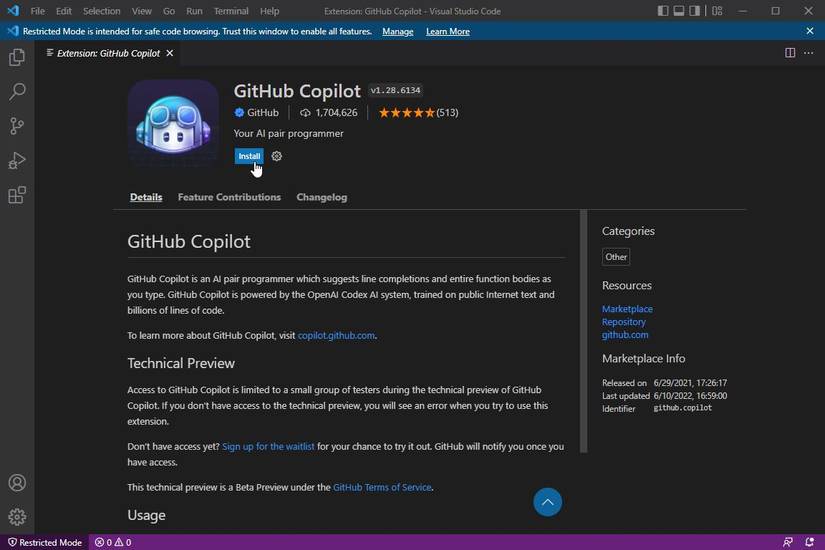
Task: Click the identifier github.copilot text
Action: point(682,408)
